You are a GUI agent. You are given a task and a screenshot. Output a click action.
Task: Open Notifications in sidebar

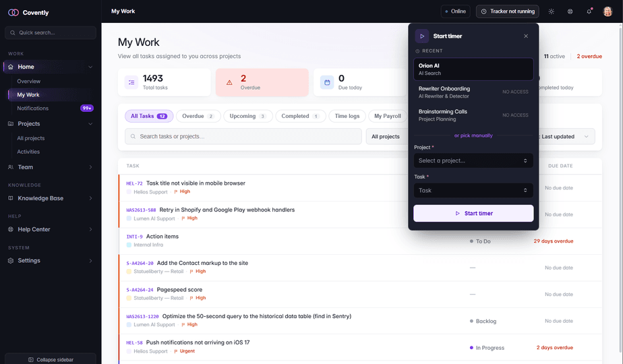point(32,108)
